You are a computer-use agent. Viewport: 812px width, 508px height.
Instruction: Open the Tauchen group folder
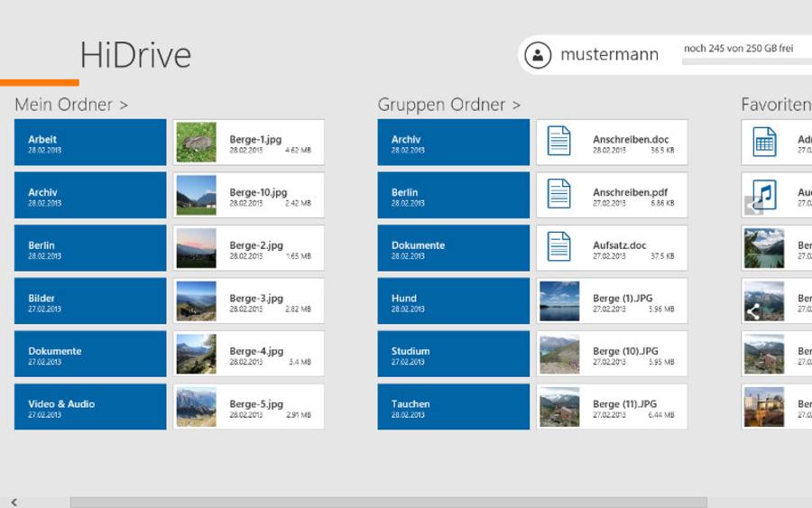coord(454,407)
